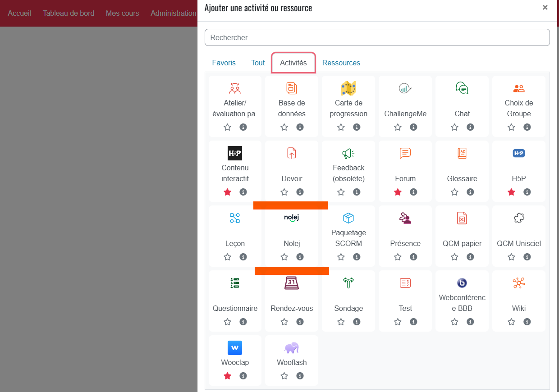Add a Test via its icon
Viewport: 559px width, 392px height.
[405, 283]
